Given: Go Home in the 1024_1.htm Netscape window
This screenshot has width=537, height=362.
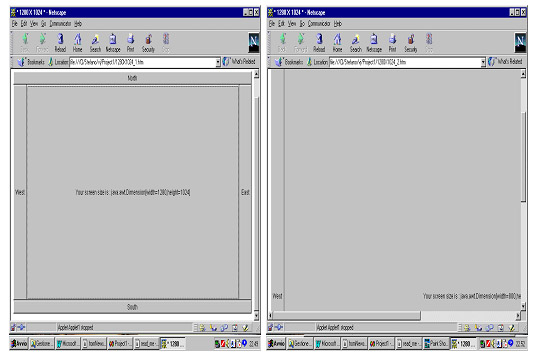Looking at the screenshot, I should [78, 42].
